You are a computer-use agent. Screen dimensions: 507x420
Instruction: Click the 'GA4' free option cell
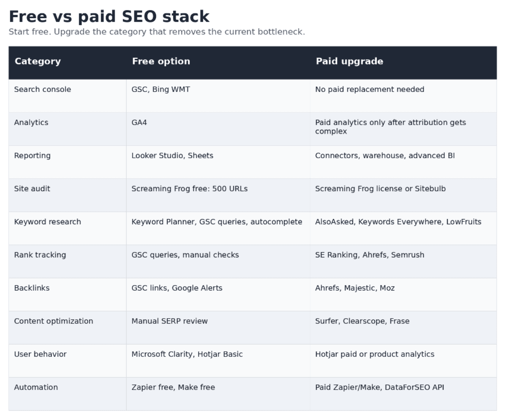(218, 129)
